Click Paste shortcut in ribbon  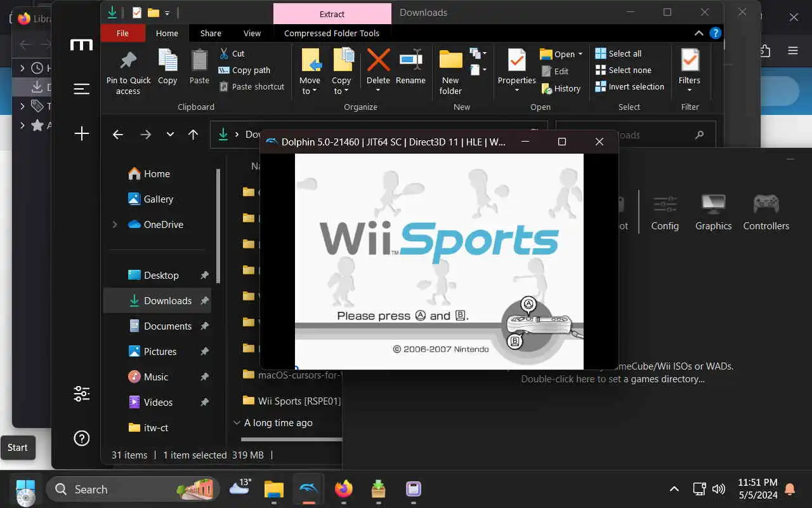[252, 86]
